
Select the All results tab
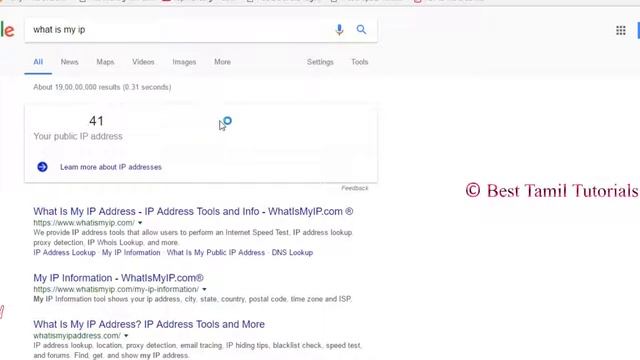click(x=38, y=62)
